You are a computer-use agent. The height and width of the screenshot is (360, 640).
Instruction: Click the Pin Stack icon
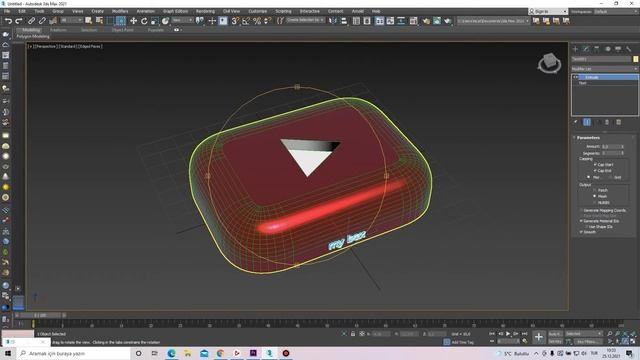[576, 122]
